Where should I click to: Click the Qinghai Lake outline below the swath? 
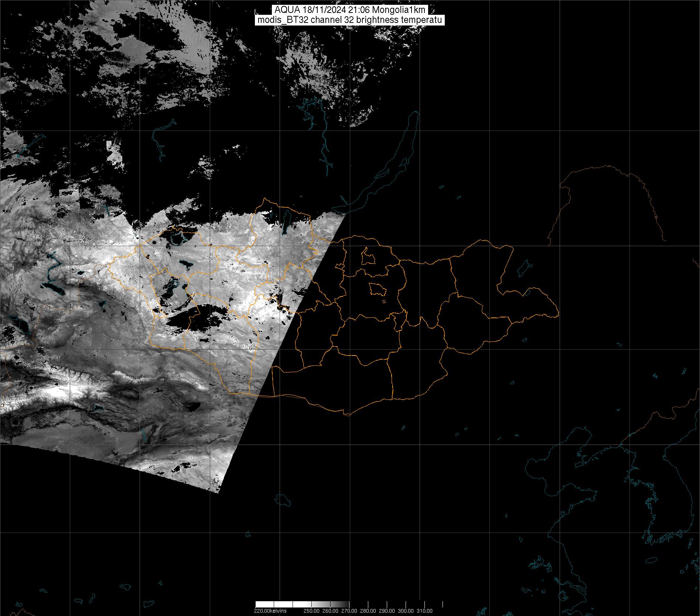pyautogui.click(x=283, y=500)
